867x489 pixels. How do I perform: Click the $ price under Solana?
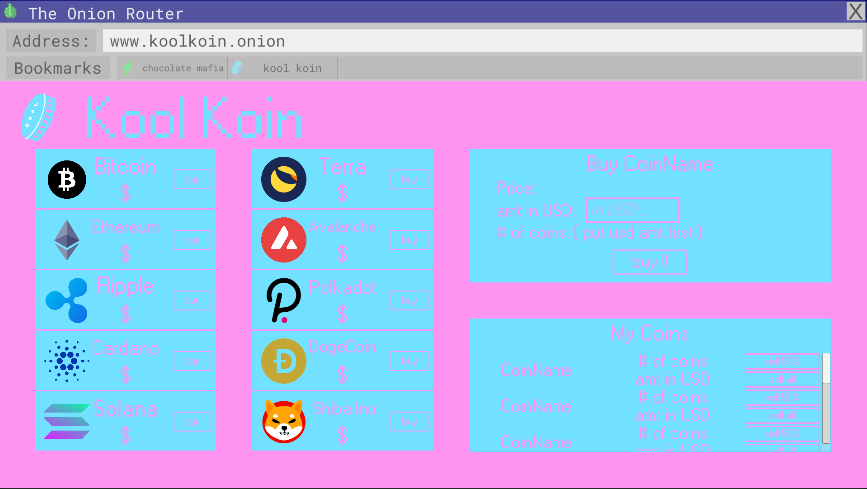(x=126, y=435)
